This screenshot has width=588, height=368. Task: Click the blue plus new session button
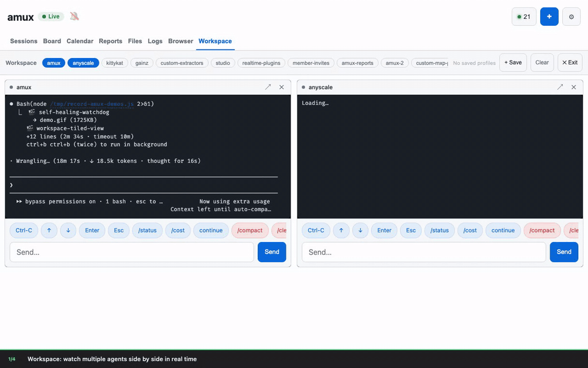(549, 17)
